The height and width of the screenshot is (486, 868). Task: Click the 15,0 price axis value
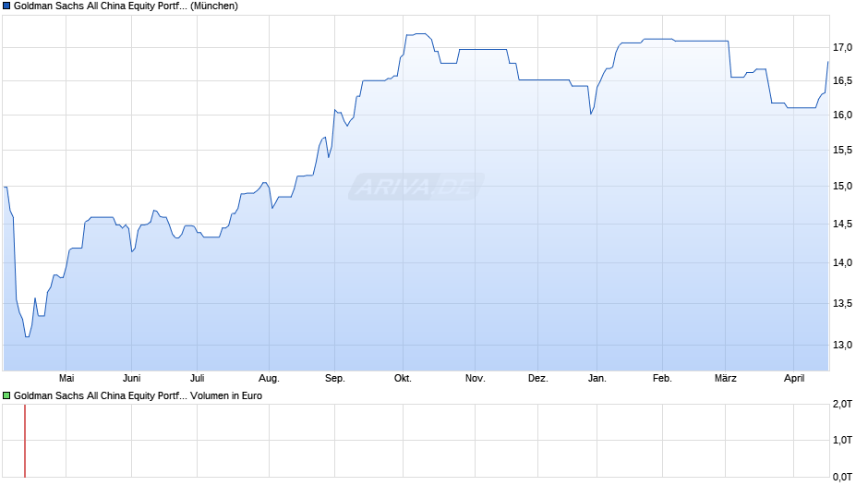point(842,187)
